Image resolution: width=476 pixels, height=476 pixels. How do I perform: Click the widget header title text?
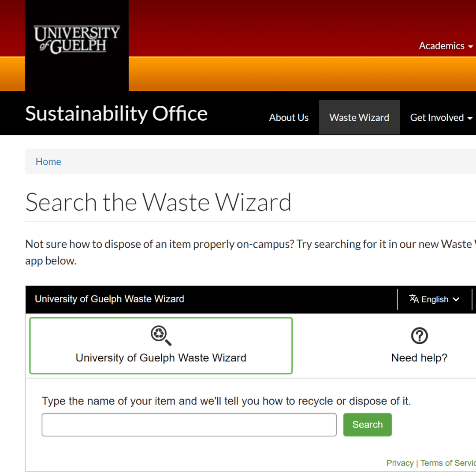pyautogui.click(x=109, y=299)
